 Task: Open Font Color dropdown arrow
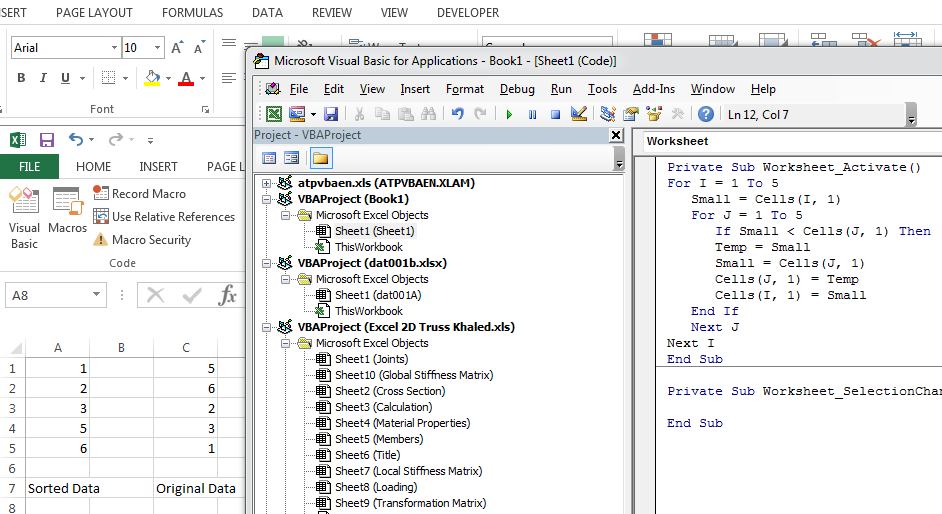202,78
